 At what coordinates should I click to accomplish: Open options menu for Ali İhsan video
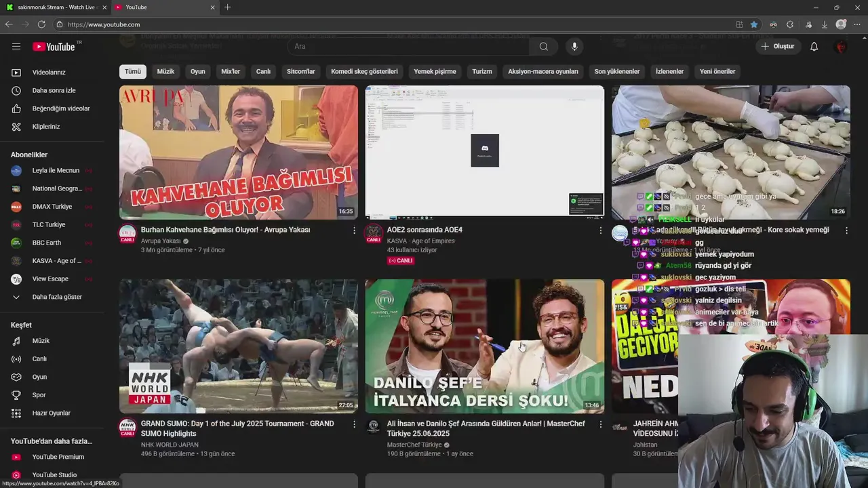(x=600, y=424)
